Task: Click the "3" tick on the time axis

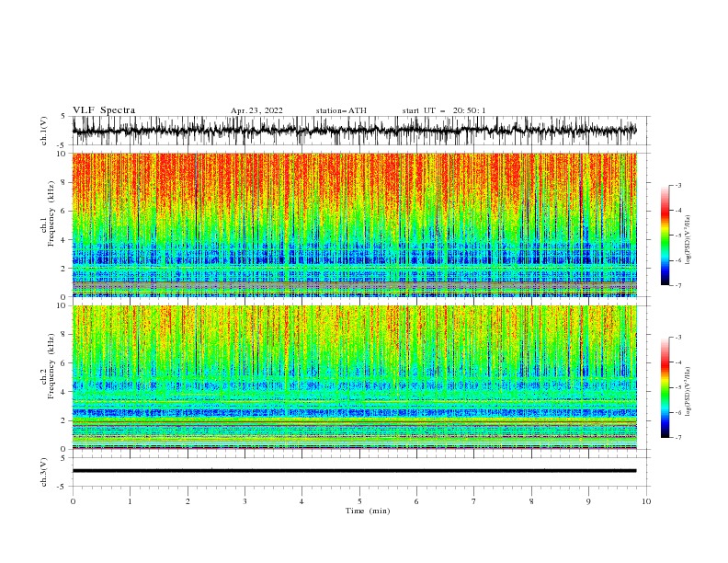Action: [245, 501]
